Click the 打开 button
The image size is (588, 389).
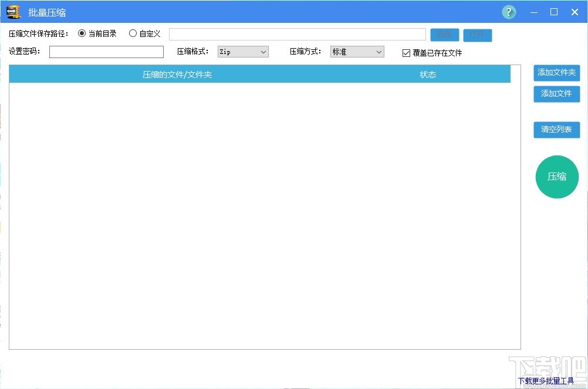pyautogui.click(x=477, y=35)
